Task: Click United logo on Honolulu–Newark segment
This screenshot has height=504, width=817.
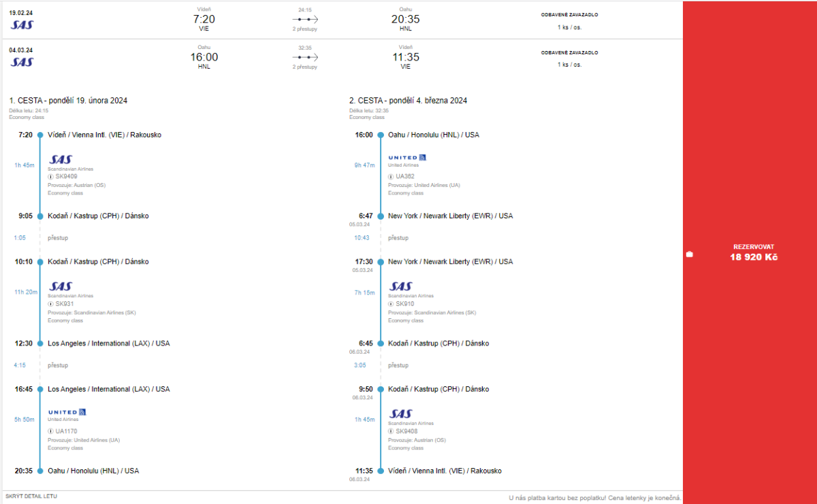Action: pyautogui.click(x=407, y=158)
